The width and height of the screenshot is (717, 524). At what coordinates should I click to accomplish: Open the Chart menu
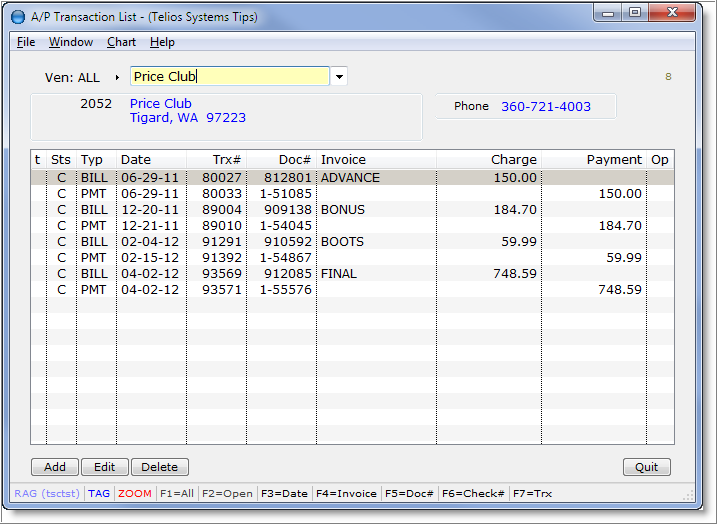(121, 42)
